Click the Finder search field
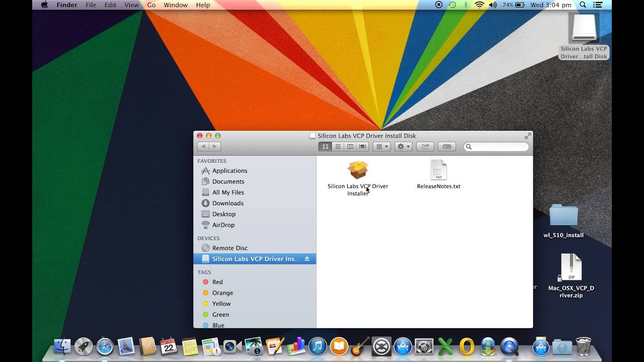644x362 pixels. pyautogui.click(x=496, y=147)
